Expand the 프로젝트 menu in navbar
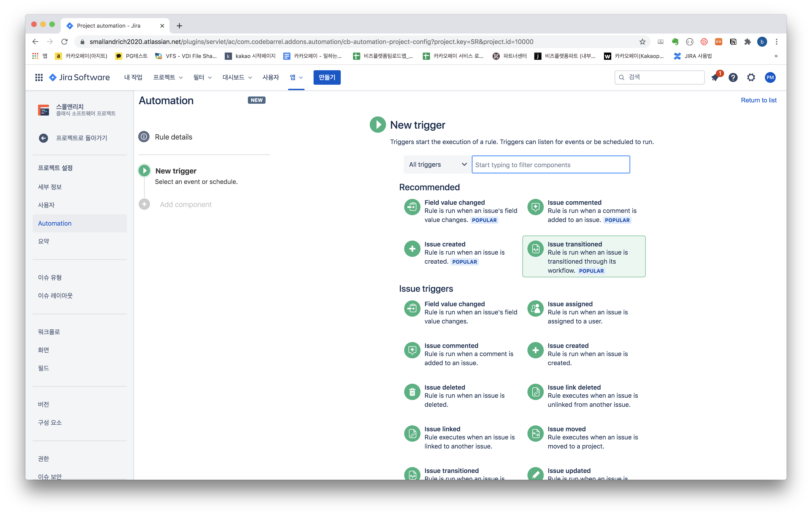 pyautogui.click(x=168, y=77)
